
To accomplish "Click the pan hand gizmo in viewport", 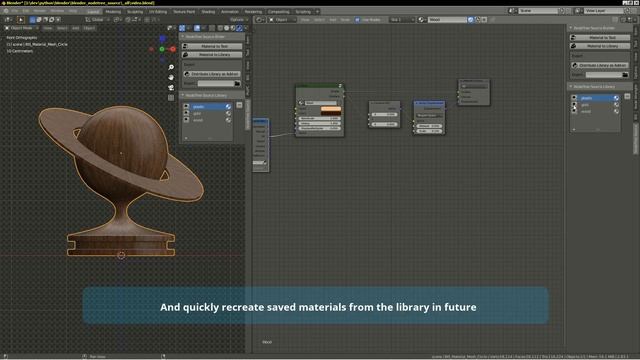I will [171, 77].
